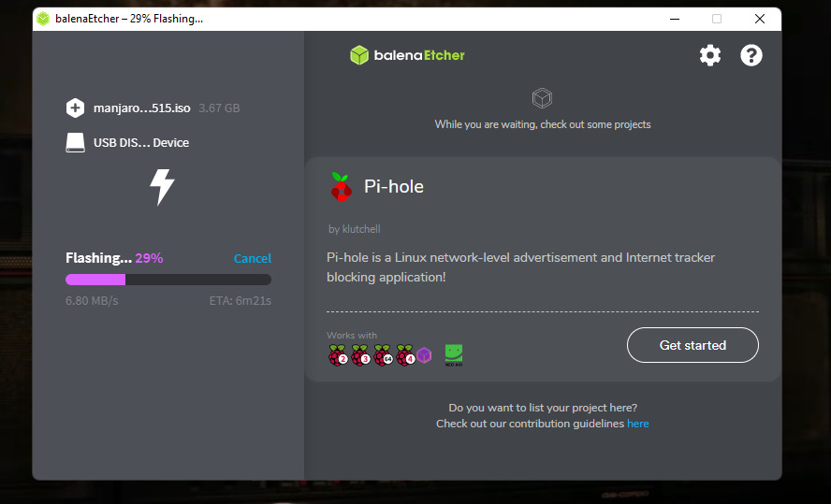Click the Pi-hole raspberry logo
The image size is (831, 504).
341,187
